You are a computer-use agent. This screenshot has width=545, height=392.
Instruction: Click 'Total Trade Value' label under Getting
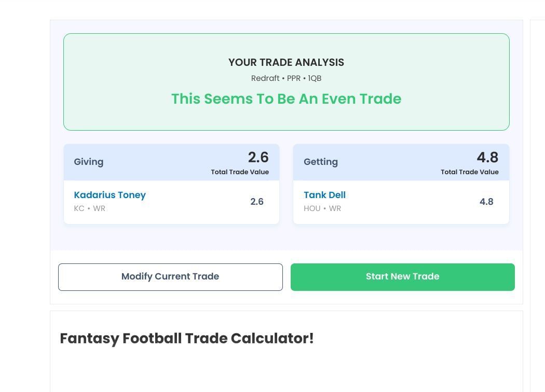(x=470, y=172)
